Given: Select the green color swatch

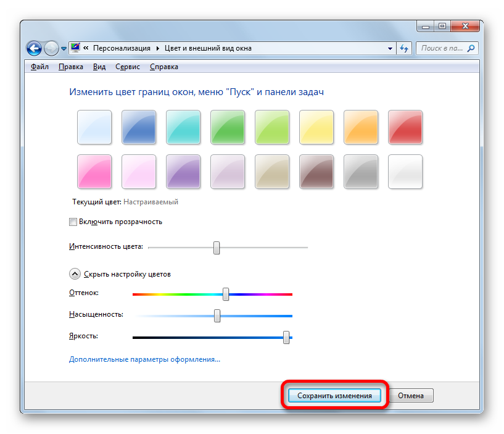Looking at the screenshot, I should pos(228,127).
